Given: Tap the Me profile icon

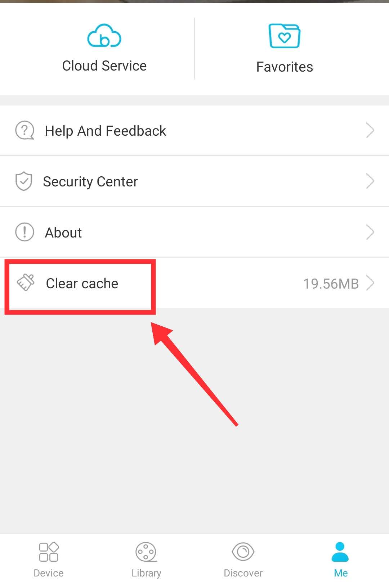Looking at the screenshot, I should (x=340, y=552).
